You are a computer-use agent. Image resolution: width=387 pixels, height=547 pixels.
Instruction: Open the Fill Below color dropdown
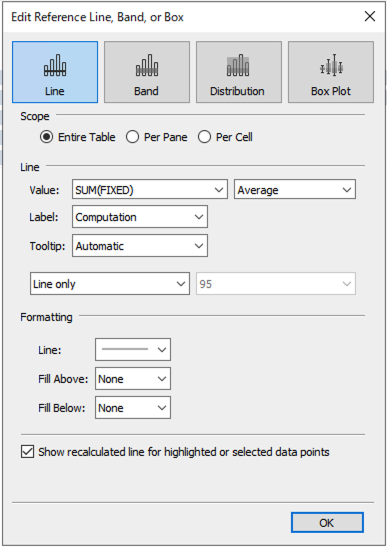click(133, 407)
